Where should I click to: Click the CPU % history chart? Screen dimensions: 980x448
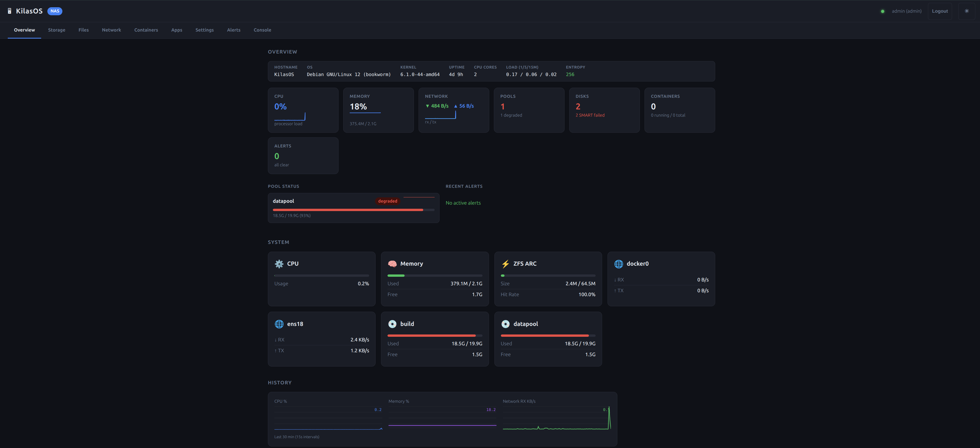coord(328,418)
